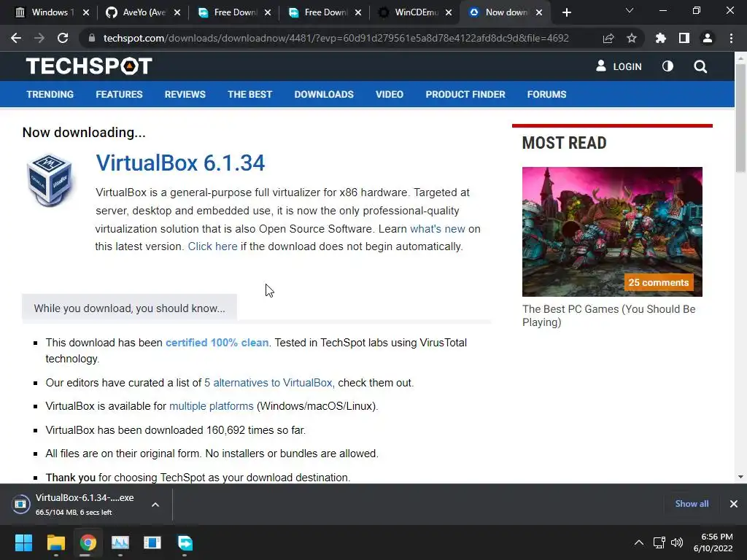Toggle dark mode contrast icon
This screenshot has width=747, height=560.
click(x=667, y=66)
